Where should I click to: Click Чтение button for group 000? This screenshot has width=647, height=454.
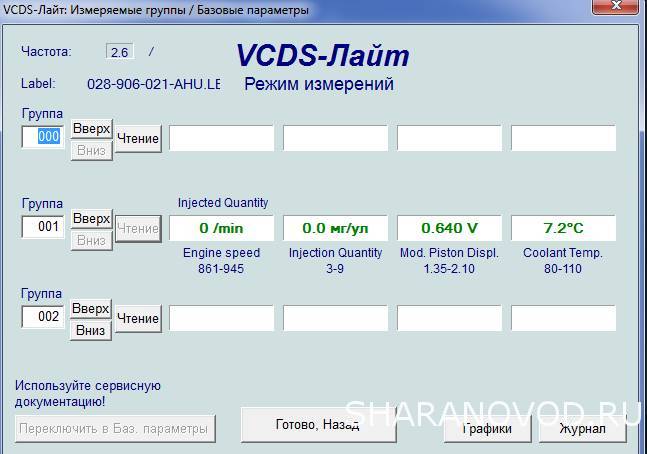[138, 138]
